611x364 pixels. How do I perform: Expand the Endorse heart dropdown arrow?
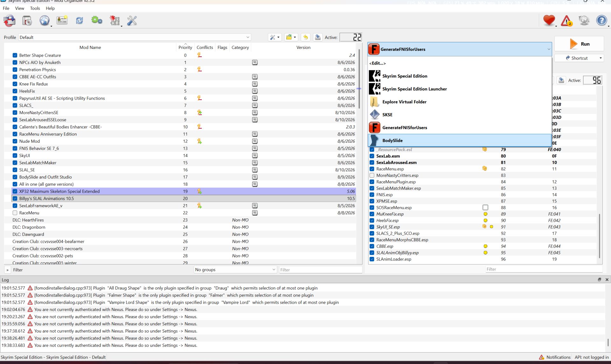(556, 26)
